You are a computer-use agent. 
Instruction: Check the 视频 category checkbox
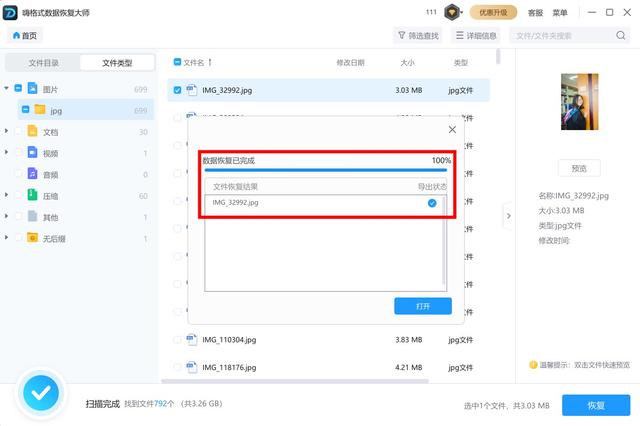[x=18, y=152]
